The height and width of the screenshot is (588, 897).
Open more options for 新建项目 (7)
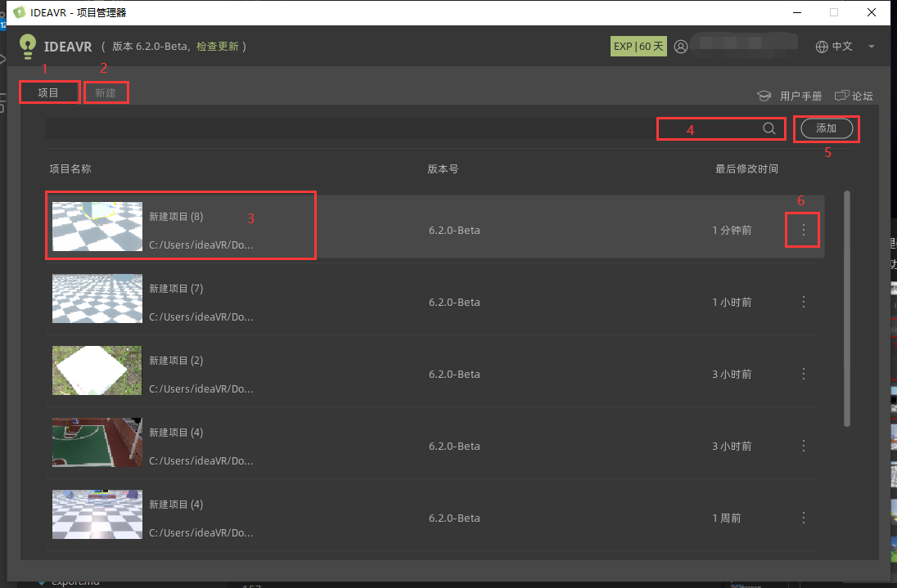(803, 302)
